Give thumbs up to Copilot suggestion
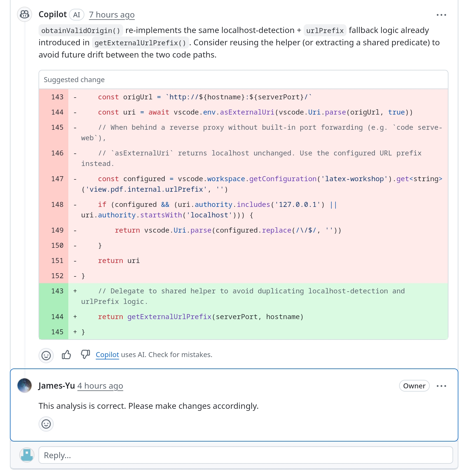This screenshot has height=476, width=468. 66,355
